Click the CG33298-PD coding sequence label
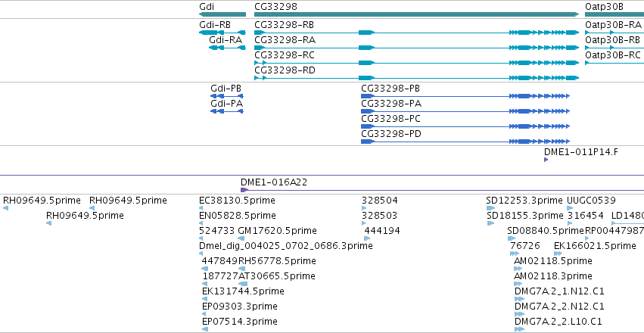Screen dimensions: 644x333 coord(391,134)
